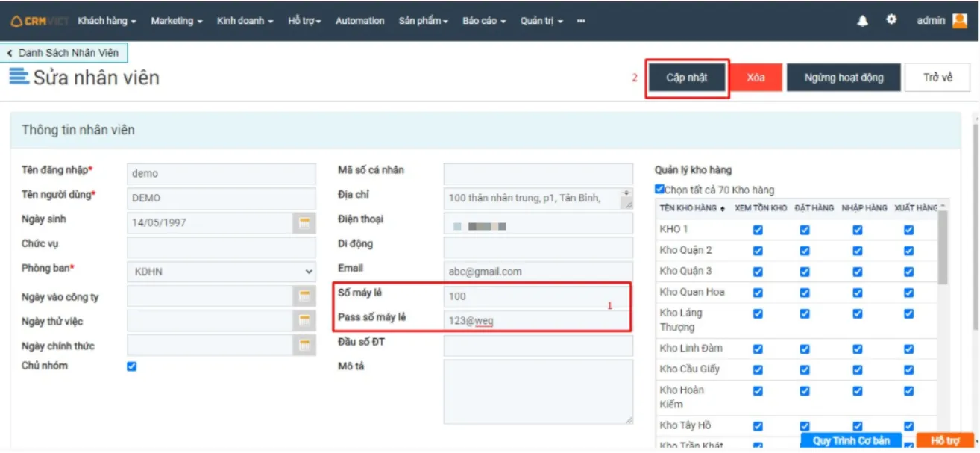Image resolution: width=980 pixels, height=453 pixels.
Task: Focus the Pass số máy lẻ field
Action: point(538,321)
